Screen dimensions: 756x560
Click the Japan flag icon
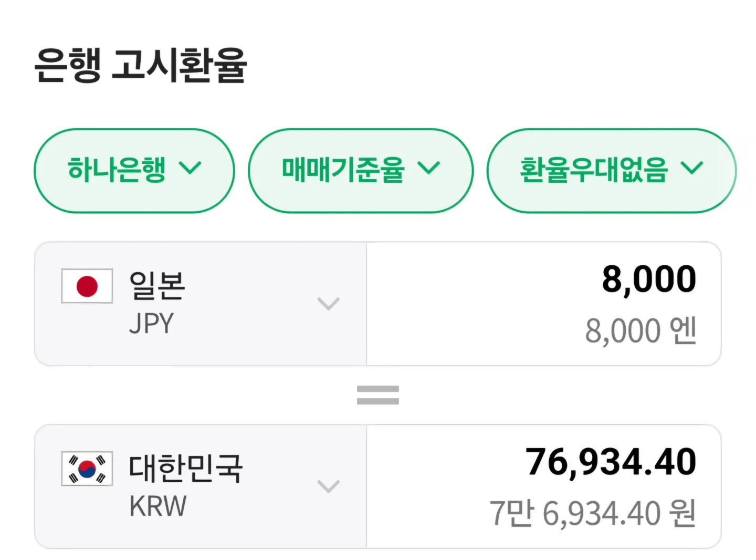(87, 286)
